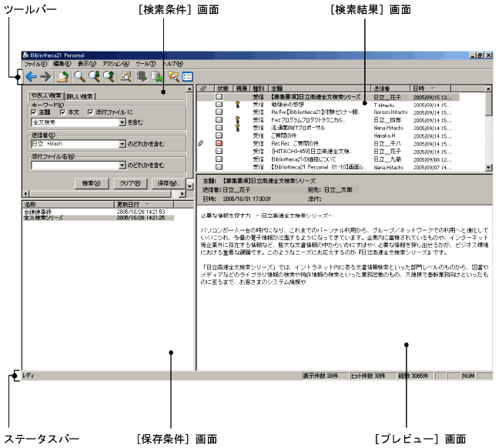This screenshot has width=502, height=448.
Task: Toggle the 本文 checkbox
Action: (x=63, y=112)
